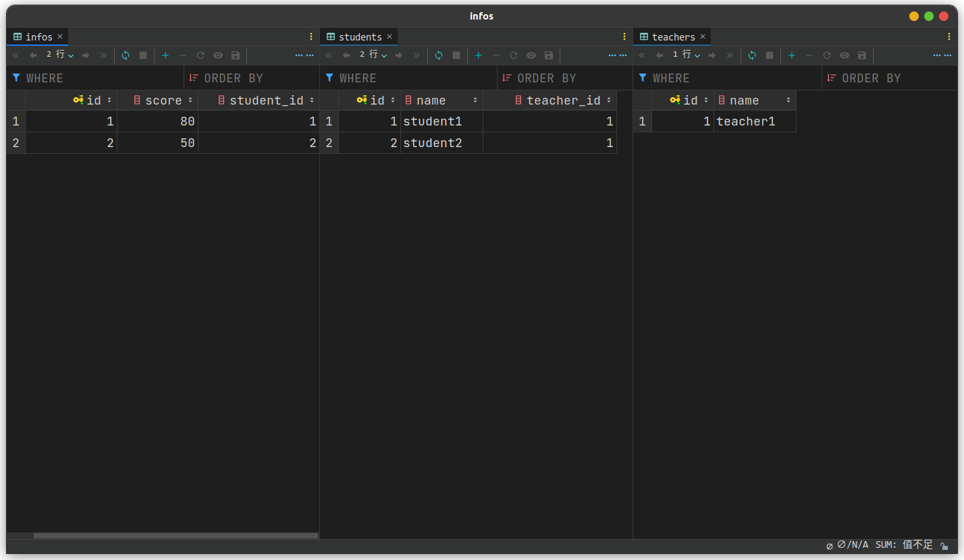Viewport: 964px width, 560px height.
Task: Toggle pending changes preview eye in teachers pane
Action: pos(845,55)
